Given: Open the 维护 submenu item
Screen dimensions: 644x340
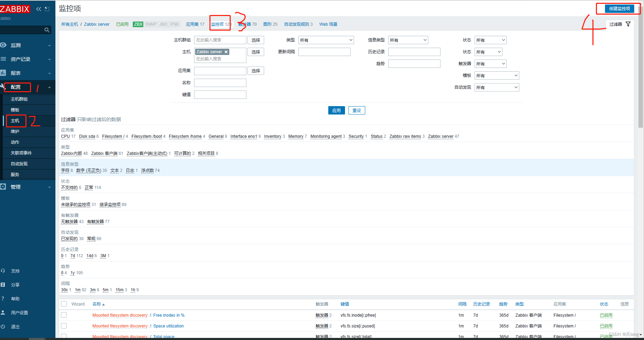Looking at the screenshot, I should [15, 132].
